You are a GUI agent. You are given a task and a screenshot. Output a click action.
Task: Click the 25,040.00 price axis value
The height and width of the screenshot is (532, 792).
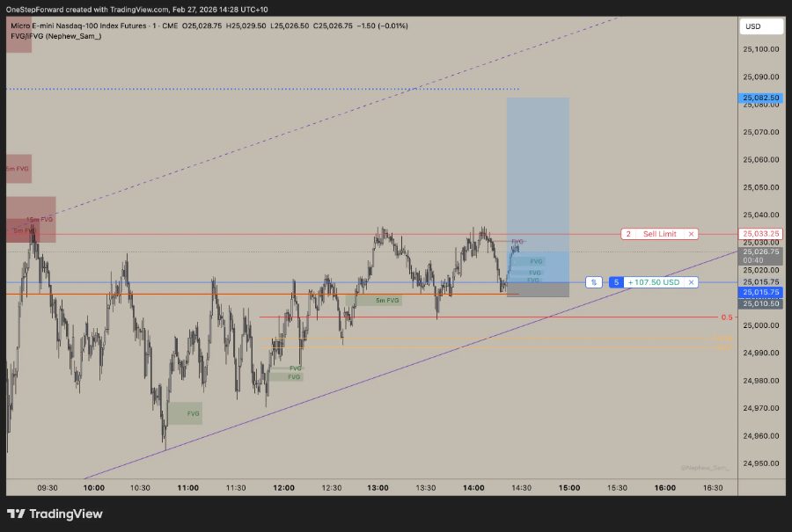pos(761,215)
